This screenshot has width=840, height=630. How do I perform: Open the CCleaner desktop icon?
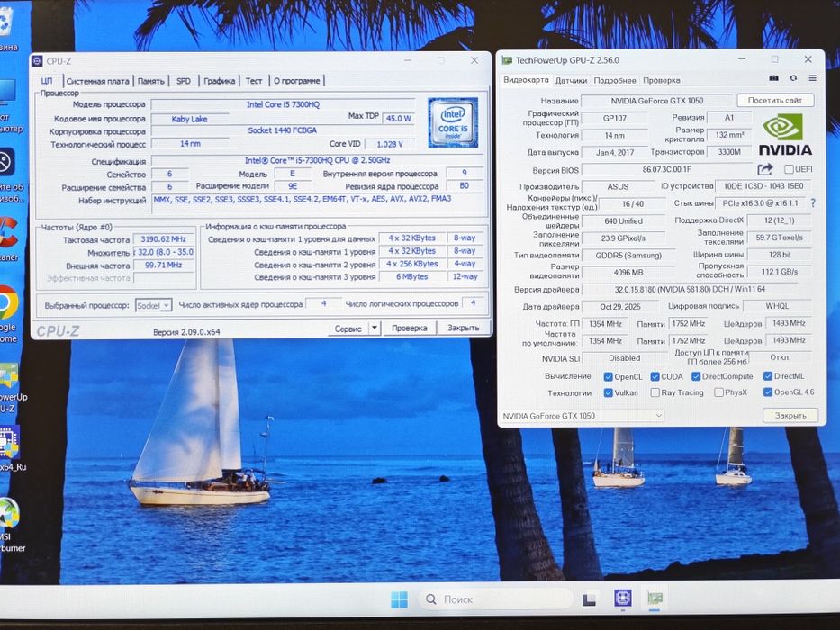click(x=8, y=238)
